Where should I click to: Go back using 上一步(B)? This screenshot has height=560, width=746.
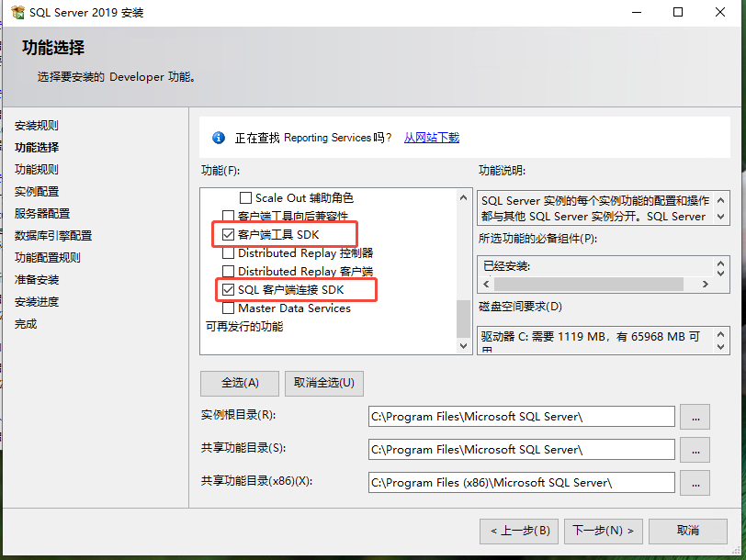[518, 531]
